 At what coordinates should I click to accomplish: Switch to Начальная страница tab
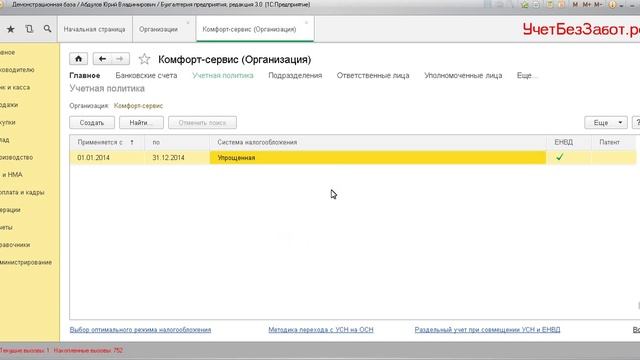(x=94, y=29)
